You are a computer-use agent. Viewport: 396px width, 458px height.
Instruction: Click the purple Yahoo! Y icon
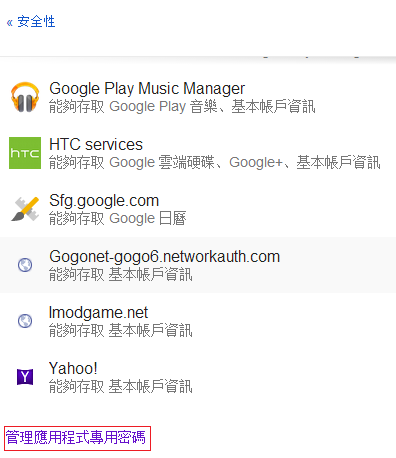click(25, 377)
